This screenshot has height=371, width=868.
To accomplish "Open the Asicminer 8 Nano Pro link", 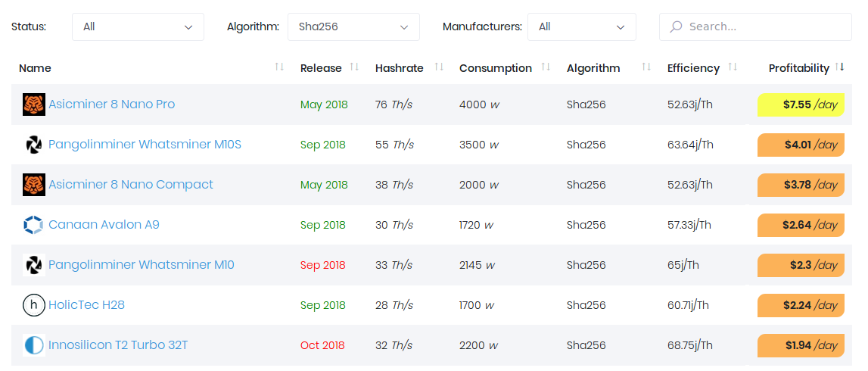I will coord(112,104).
